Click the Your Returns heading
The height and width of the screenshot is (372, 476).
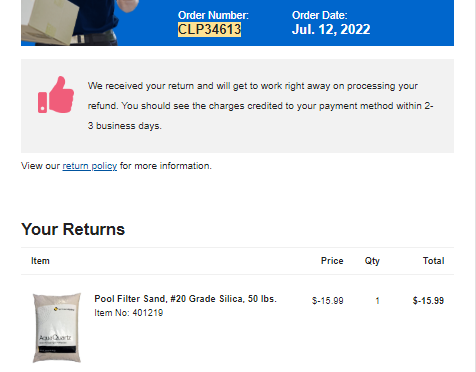click(x=73, y=229)
